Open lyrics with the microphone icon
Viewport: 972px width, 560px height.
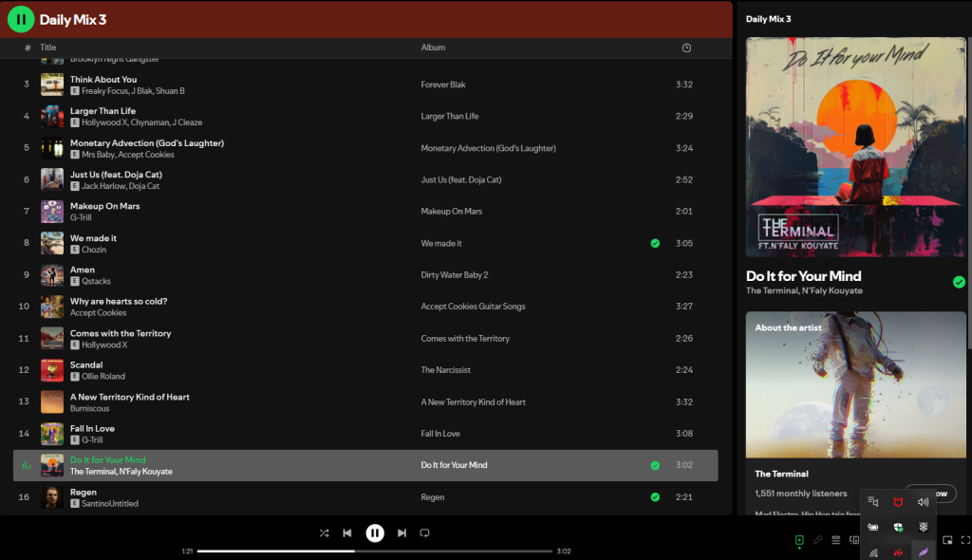817,540
